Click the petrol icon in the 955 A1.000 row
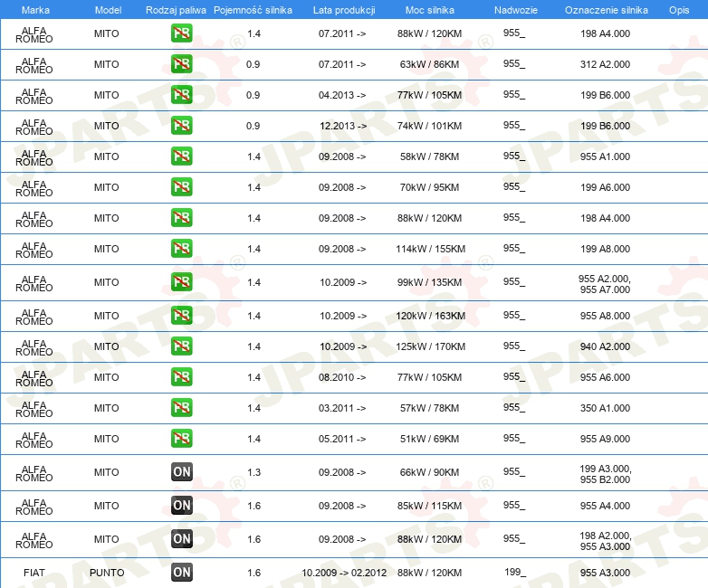The image size is (708, 588). pyautogui.click(x=181, y=156)
